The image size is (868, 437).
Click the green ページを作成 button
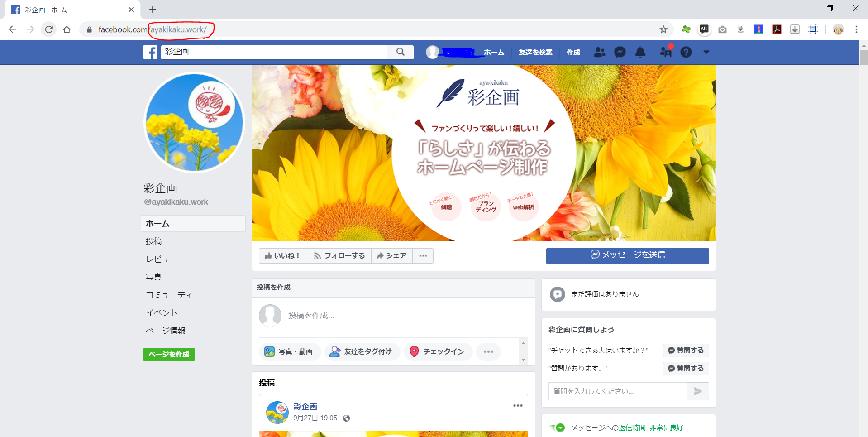coord(169,354)
